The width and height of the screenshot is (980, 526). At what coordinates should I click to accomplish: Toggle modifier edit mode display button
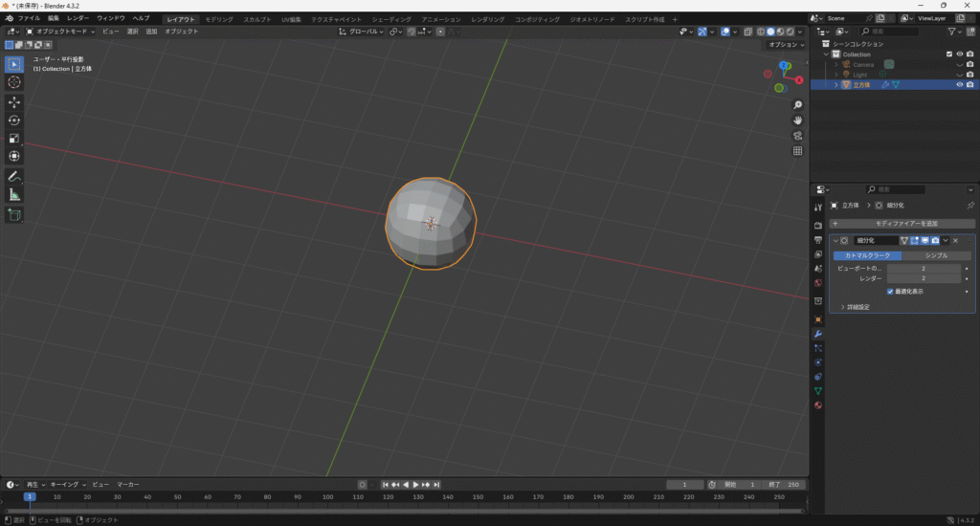[914, 240]
